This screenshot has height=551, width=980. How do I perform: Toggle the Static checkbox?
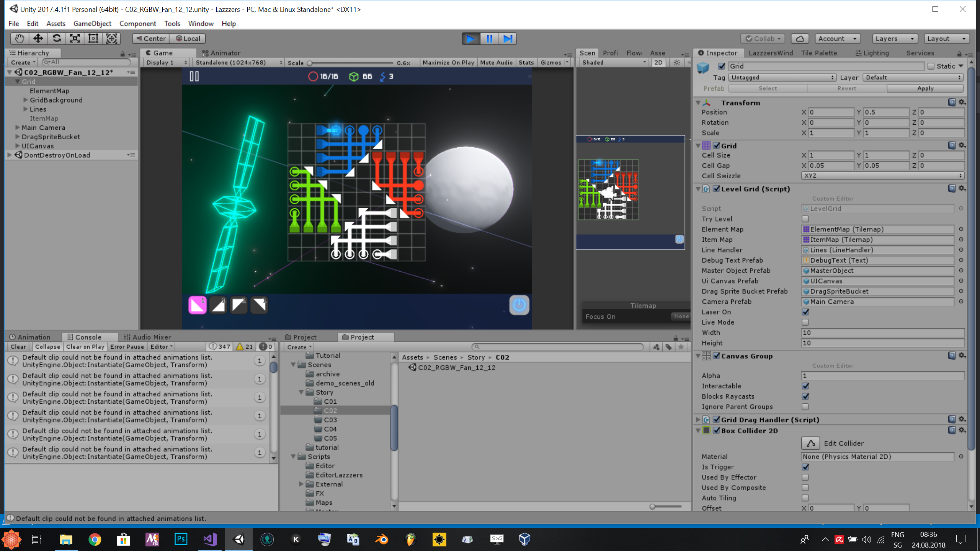931,66
